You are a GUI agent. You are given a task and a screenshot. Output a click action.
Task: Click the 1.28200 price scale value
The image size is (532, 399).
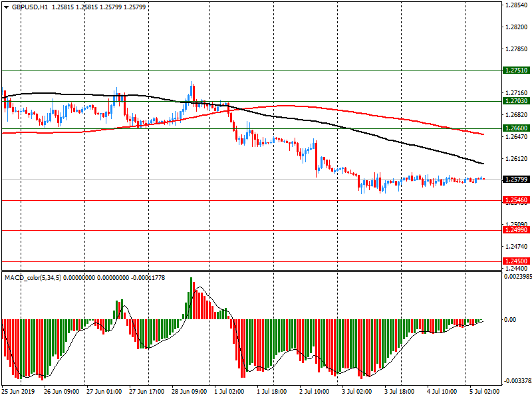point(517,27)
